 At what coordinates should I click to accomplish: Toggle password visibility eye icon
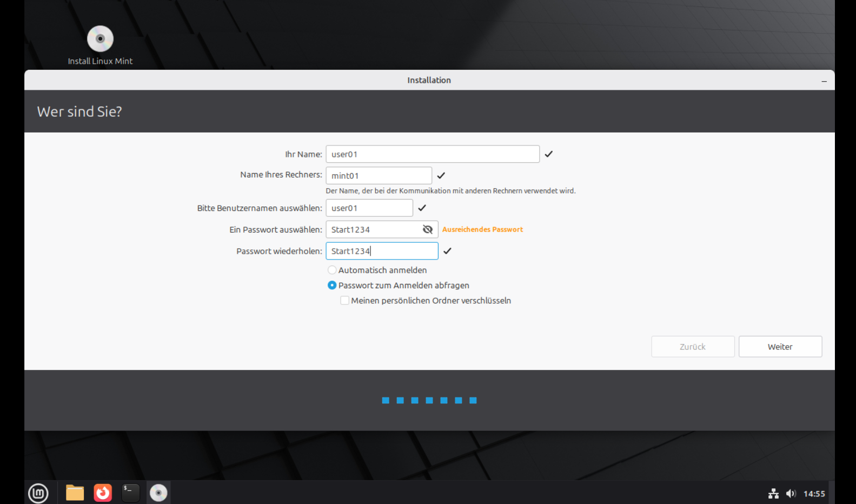[x=427, y=229]
